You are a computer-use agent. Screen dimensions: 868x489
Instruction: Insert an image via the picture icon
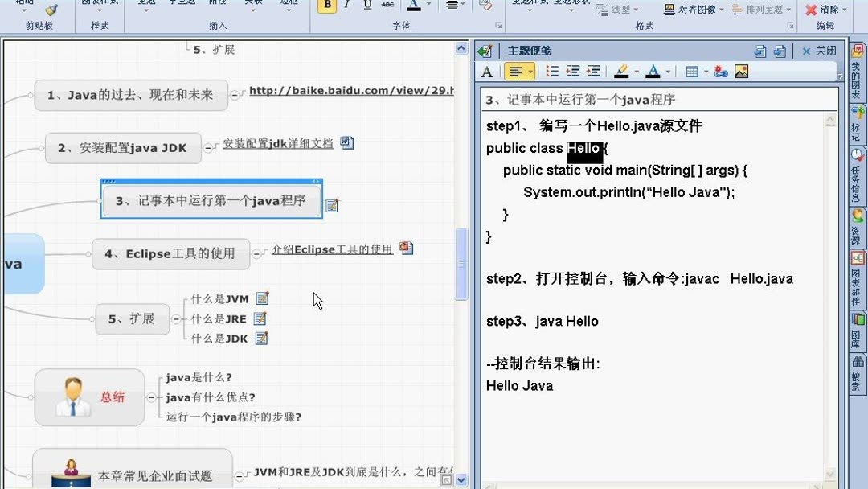pyautogui.click(x=740, y=71)
